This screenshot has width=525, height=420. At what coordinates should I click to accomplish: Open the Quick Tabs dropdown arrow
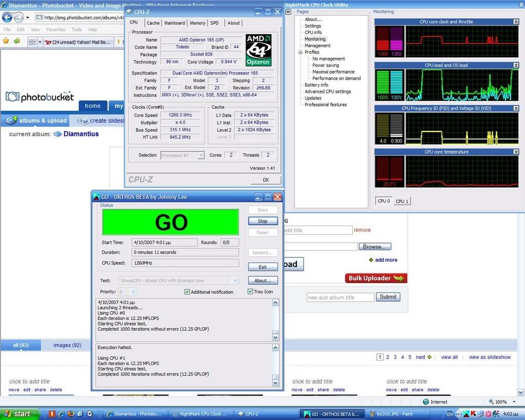tap(40, 42)
